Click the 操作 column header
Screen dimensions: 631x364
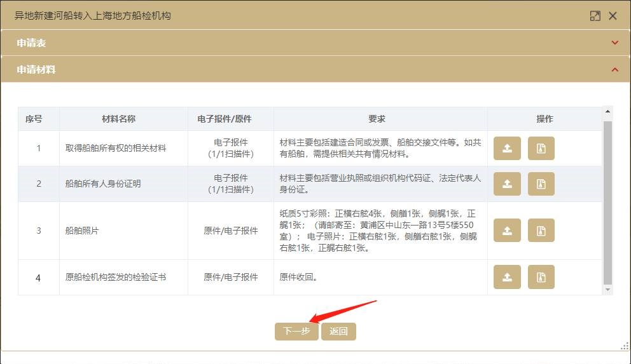point(544,119)
